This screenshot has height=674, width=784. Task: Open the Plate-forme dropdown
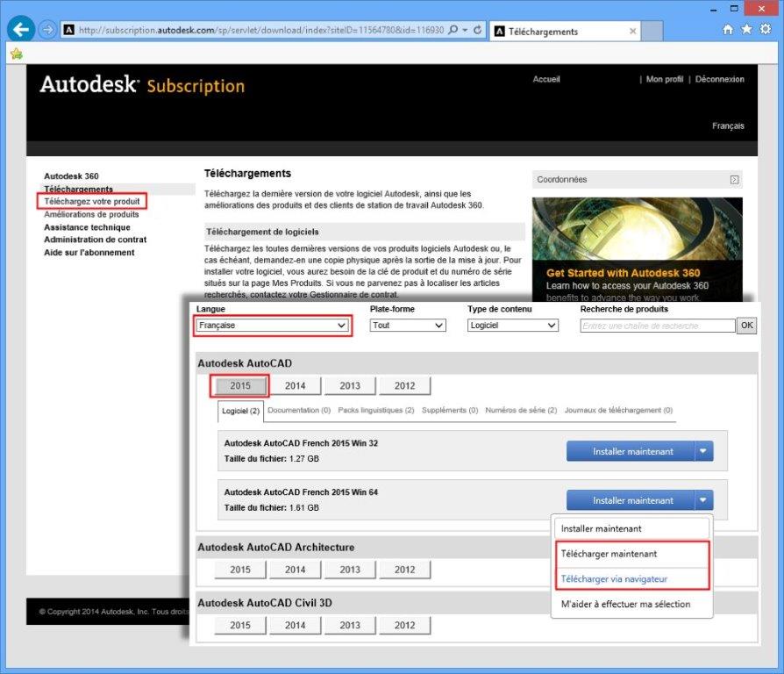click(408, 326)
